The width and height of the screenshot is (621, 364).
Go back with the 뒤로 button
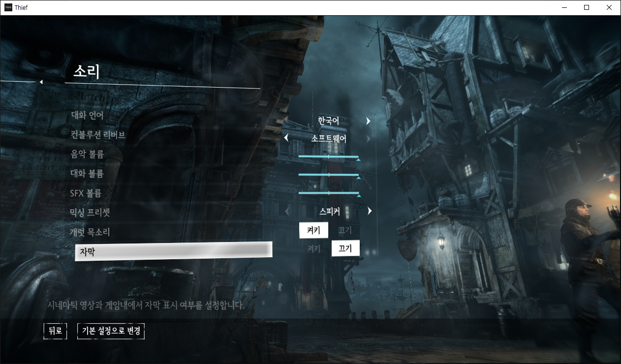coord(55,331)
